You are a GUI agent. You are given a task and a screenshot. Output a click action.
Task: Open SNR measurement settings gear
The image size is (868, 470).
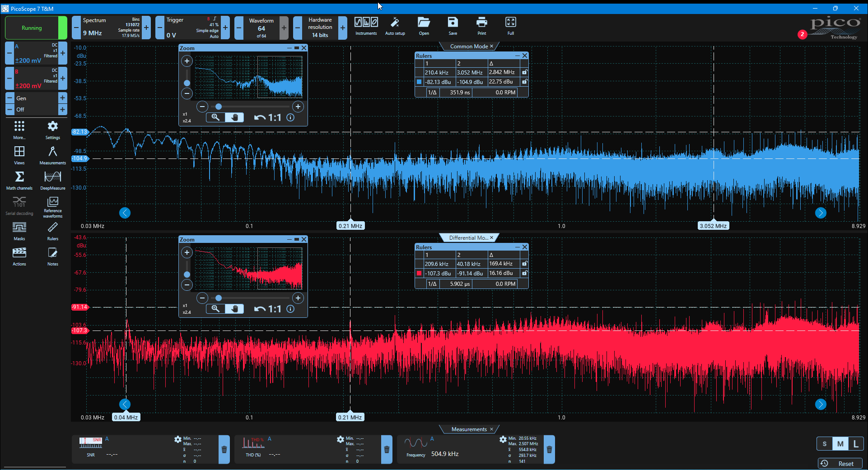point(177,439)
